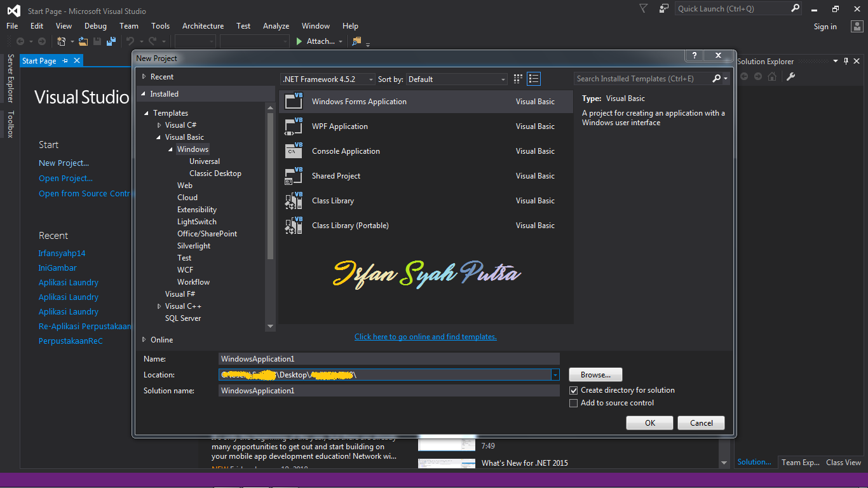
Task: Click the Navigate Backward arrow icon
Action: pyautogui.click(x=20, y=41)
